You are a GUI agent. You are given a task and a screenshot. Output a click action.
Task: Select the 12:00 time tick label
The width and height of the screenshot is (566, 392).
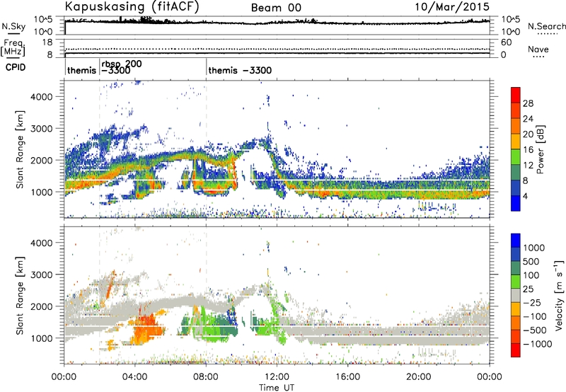tap(277, 377)
